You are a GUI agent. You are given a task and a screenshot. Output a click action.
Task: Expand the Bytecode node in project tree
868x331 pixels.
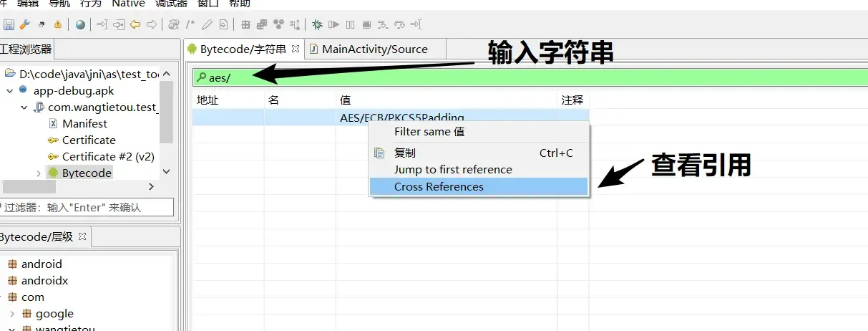39,173
